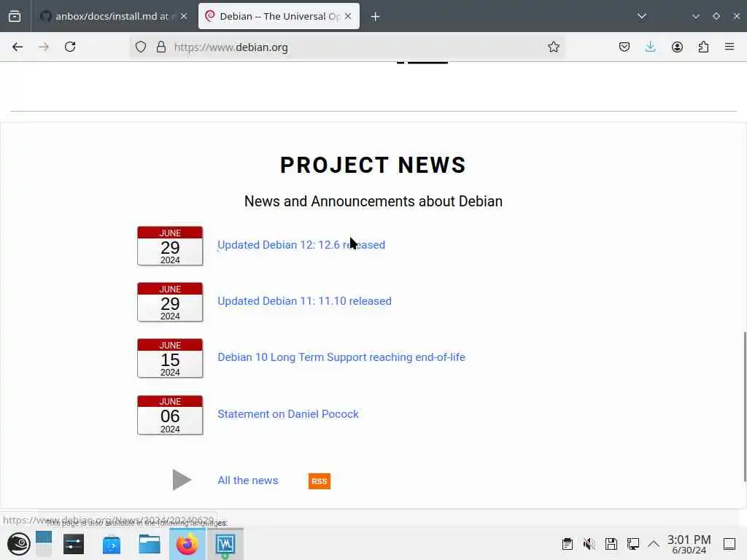Click the June 15 2024 calendar icon
Image resolution: width=747 pixels, height=560 pixels.
pyautogui.click(x=170, y=359)
